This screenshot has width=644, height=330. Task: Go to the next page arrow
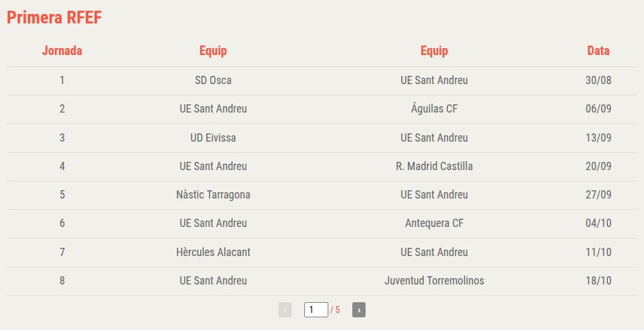click(x=359, y=310)
